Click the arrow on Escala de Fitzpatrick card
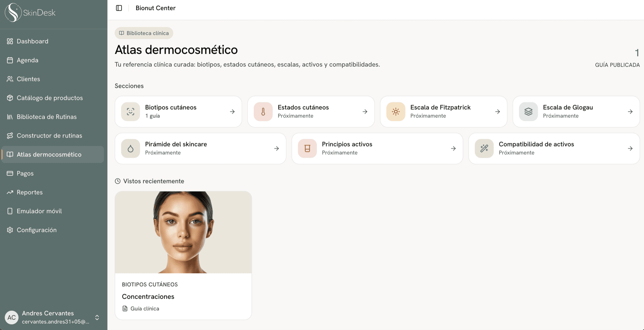 click(x=497, y=112)
